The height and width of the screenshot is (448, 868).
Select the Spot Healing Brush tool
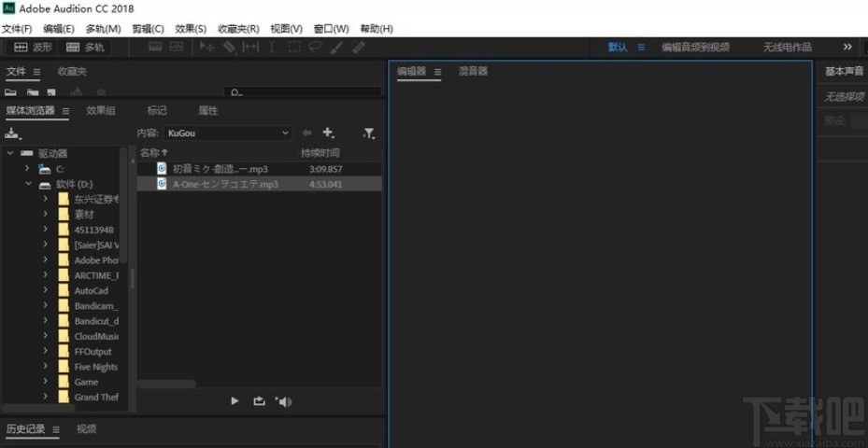point(358,48)
